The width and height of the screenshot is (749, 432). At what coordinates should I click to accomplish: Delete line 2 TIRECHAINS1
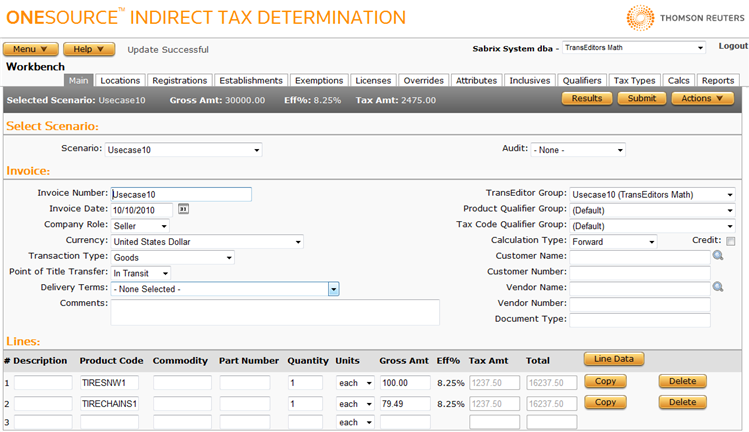[x=682, y=402]
